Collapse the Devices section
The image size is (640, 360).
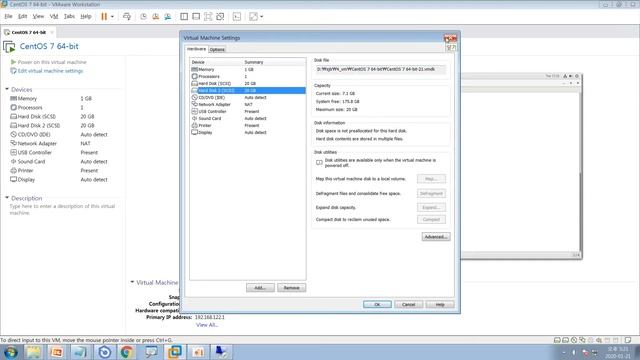[x=7, y=89]
